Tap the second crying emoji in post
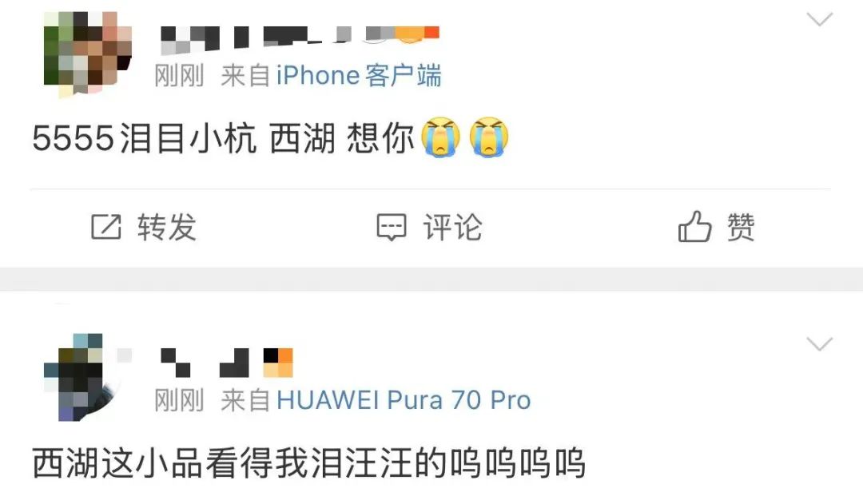 [489, 137]
